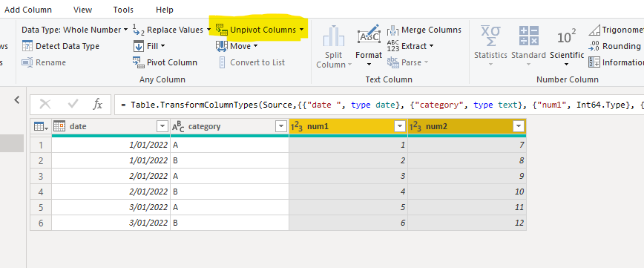Open the num1 column filter dropdown
This screenshot has width=644, height=268.
point(400,127)
